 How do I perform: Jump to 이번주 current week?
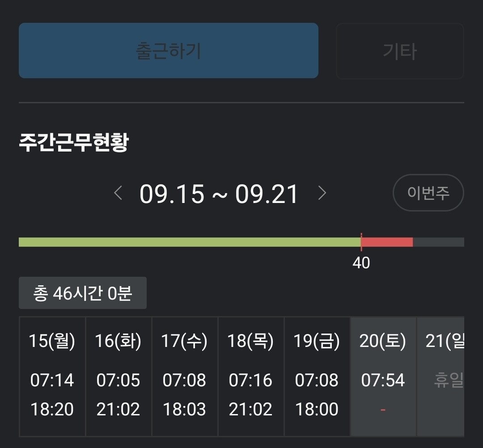[428, 193]
